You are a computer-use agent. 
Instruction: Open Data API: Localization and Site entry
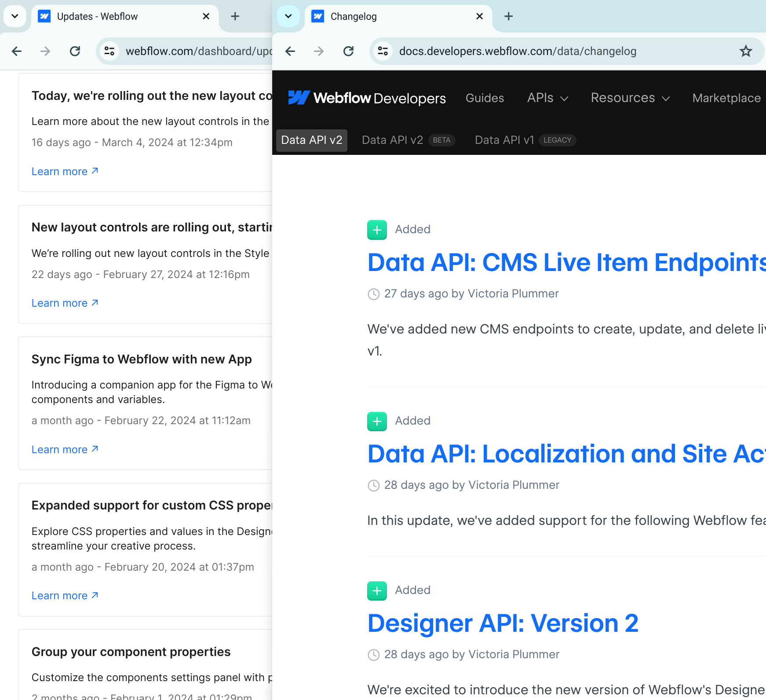566,454
